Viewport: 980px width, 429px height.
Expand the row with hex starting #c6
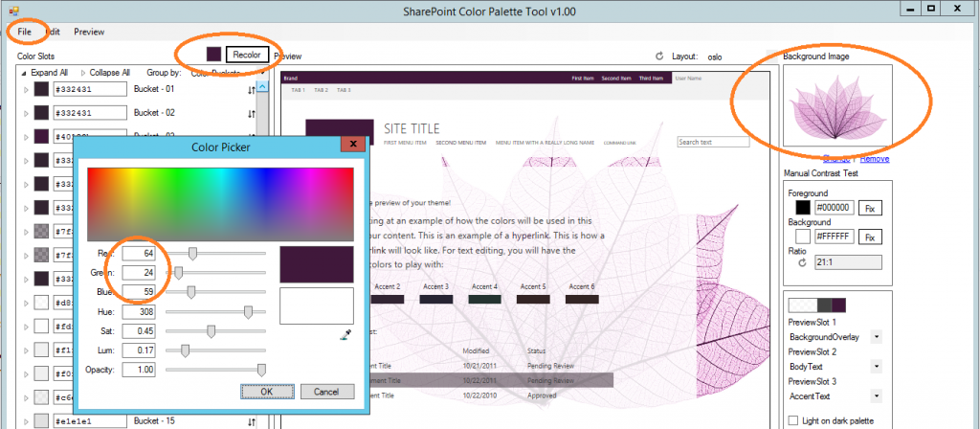[x=26, y=397]
